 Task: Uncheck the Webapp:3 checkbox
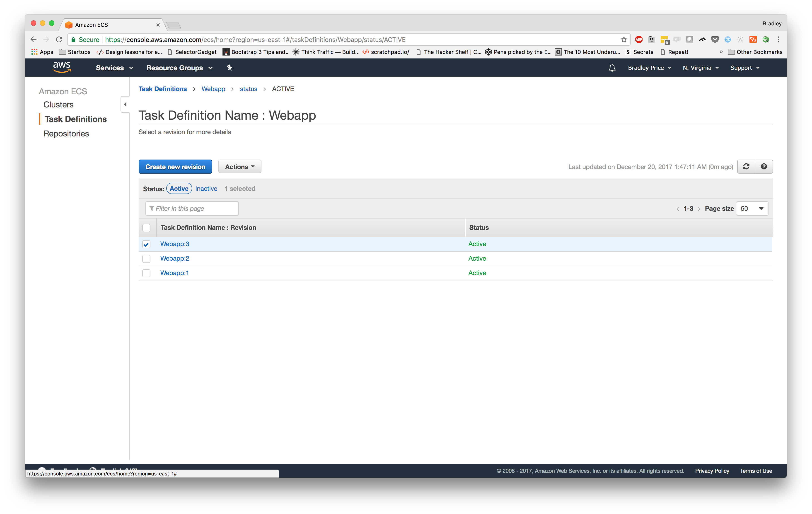[146, 244]
